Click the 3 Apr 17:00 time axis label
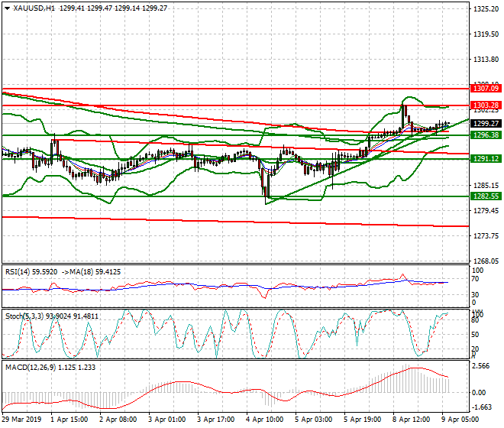The height and width of the screenshot is (428, 504). (215, 420)
